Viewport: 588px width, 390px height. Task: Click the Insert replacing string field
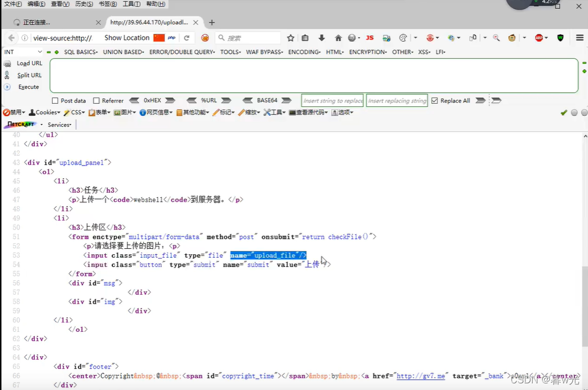point(397,101)
